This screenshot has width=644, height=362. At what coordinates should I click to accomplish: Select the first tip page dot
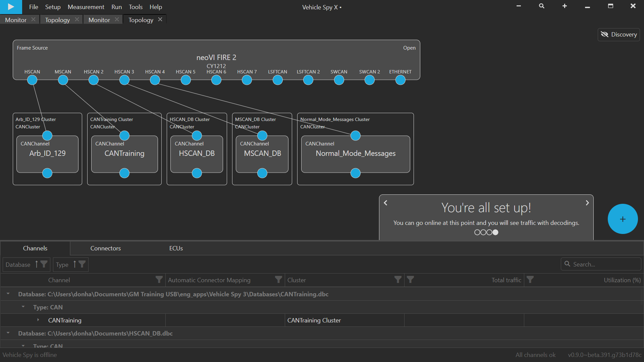[477, 232]
